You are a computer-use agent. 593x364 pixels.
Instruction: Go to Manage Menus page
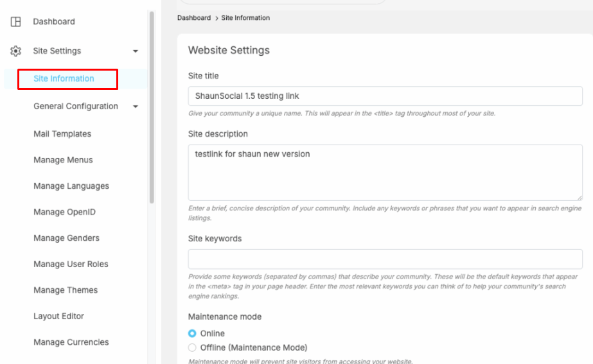click(63, 160)
